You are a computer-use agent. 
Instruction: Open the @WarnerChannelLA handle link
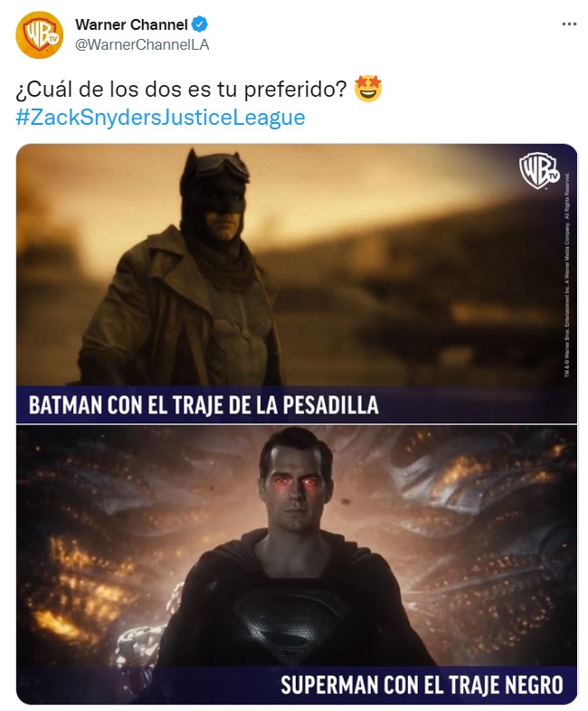142,44
